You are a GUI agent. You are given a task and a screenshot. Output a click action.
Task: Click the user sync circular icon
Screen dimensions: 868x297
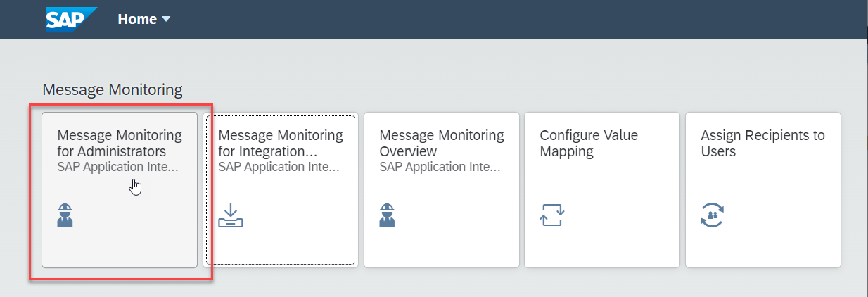click(x=713, y=215)
